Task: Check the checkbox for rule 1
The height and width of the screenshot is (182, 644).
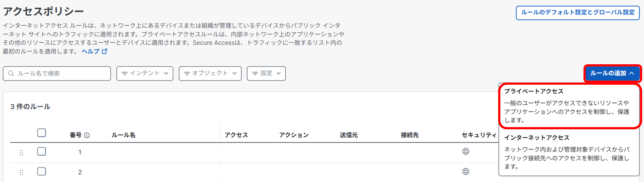Action: (42, 152)
